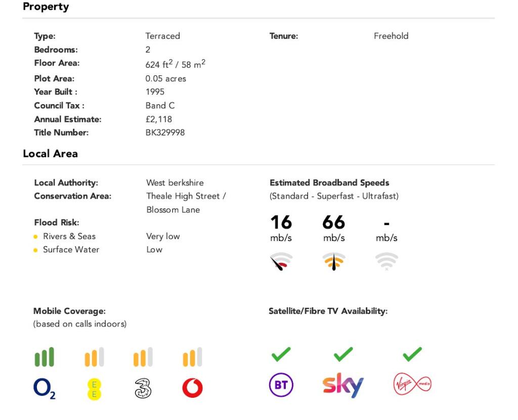Image resolution: width=518 pixels, height=420 pixels.
Task: Click the BT logo
Action: [281, 384]
